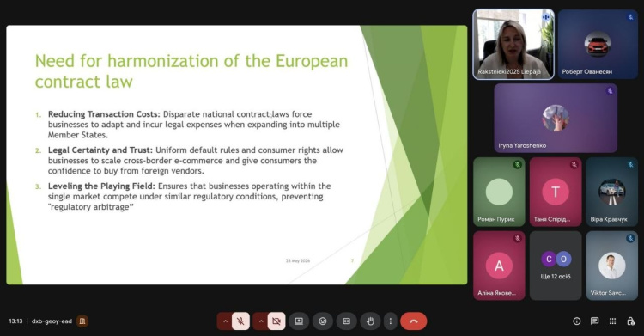Unmute the microphone button
644x336 pixels.
click(x=240, y=321)
